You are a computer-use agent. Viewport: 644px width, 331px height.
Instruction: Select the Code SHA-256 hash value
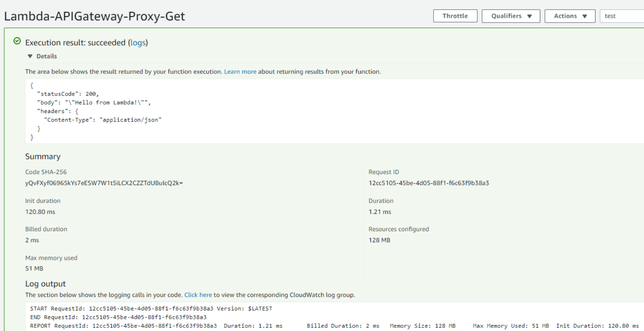(104, 183)
